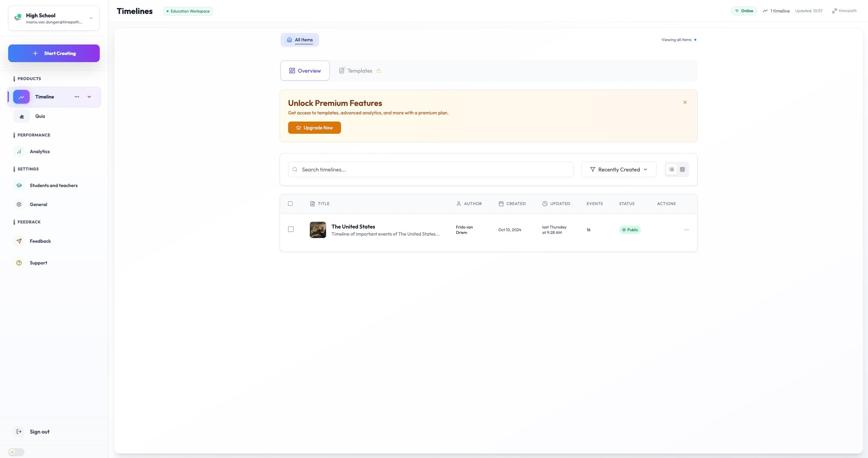
Task: Click the Updated: 10:57 timestamp
Action: (809, 11)
